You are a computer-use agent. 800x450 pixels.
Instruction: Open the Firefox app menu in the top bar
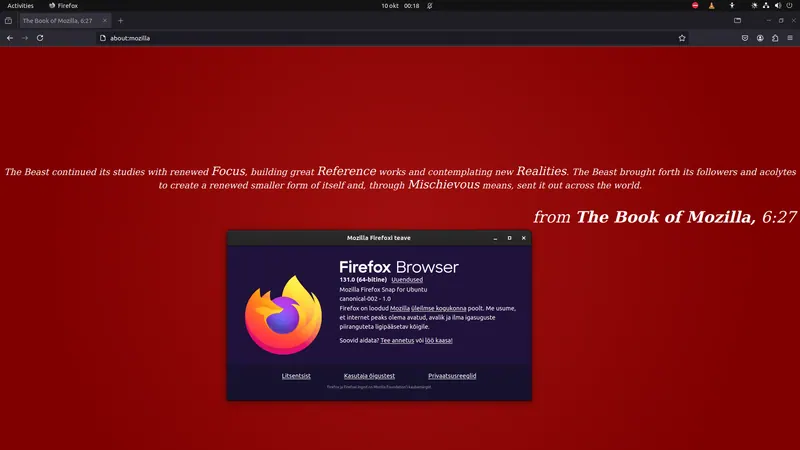click(x=63, y=6)
